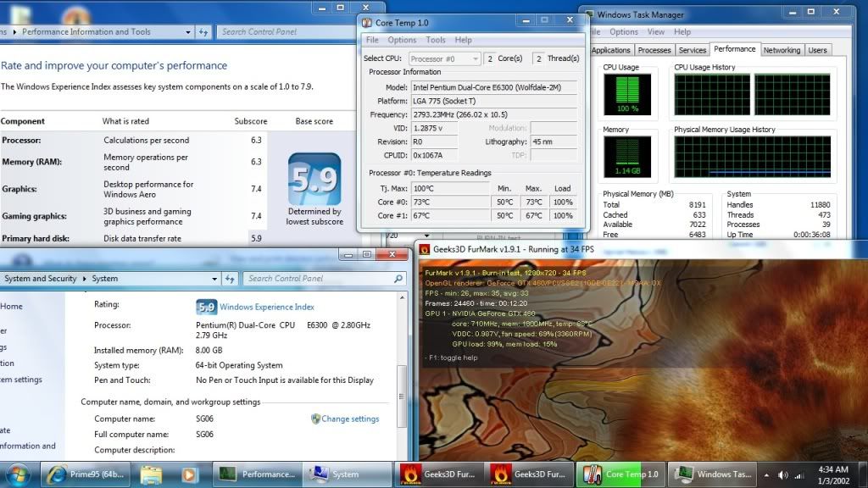Click Windows Experience Index link
Viewport: 868px width, 488px height.
point(267,307)
